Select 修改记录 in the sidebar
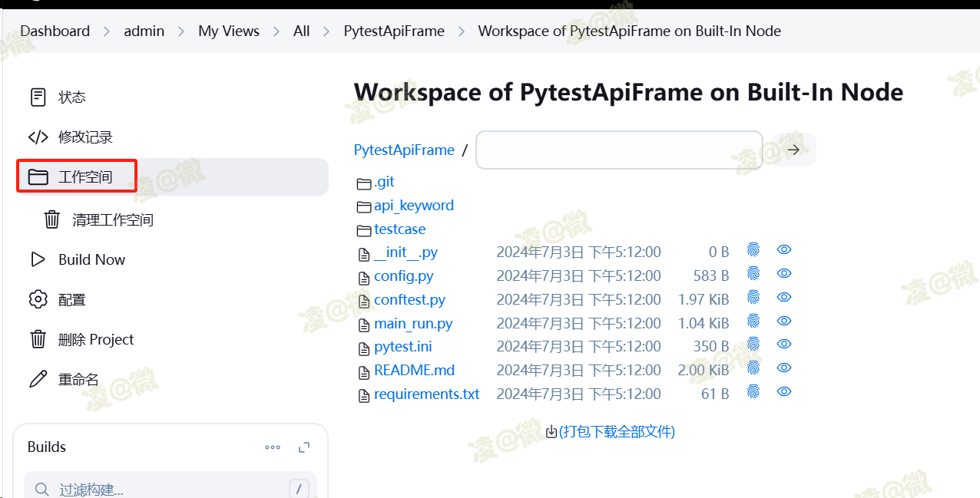 pyautogui.click(x=85, y=137)
